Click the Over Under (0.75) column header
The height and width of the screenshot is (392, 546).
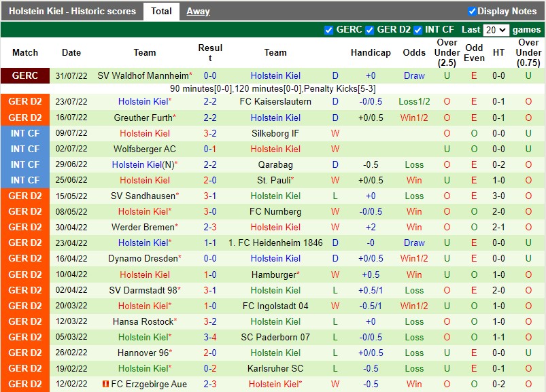click(x=528, y=52)
